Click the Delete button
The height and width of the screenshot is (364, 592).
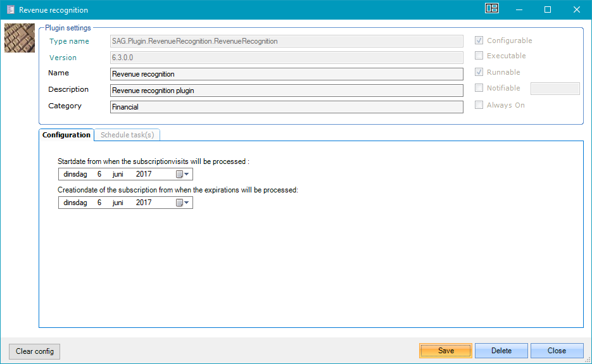pyautogui.click(x=501, y=351)
